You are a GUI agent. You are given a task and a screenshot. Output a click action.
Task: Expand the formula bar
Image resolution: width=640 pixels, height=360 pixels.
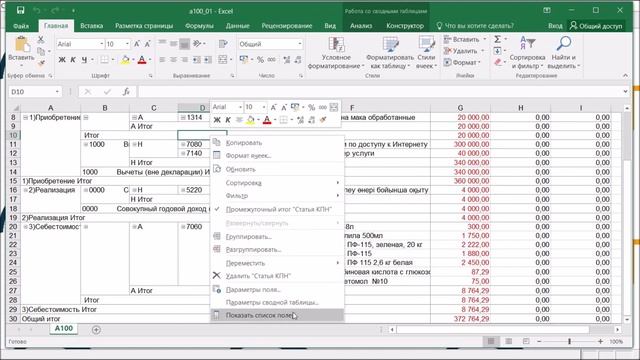(626, 92)
